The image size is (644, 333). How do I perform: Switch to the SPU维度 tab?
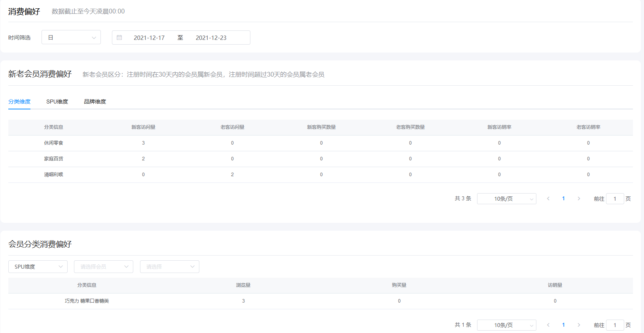click(57, 102)
